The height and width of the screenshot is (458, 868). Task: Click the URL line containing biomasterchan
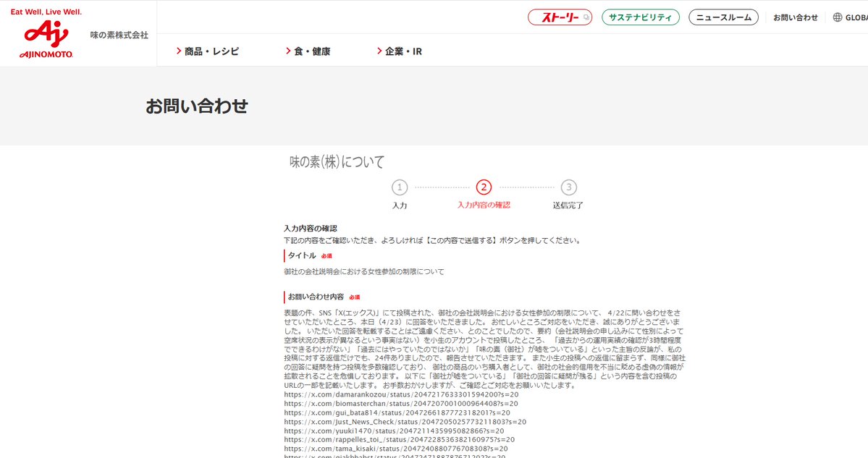(401, 404)
